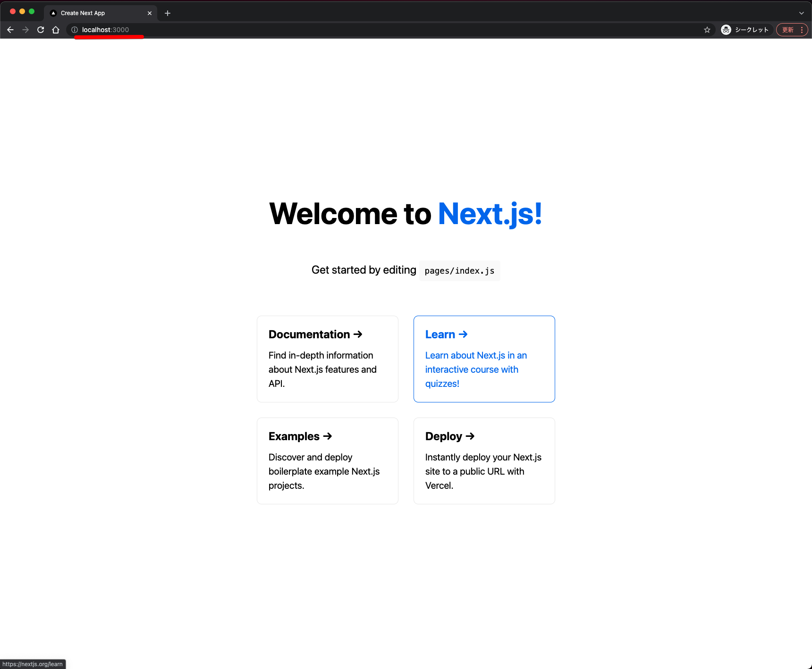Open the Documentation card

pyautogui.click(x=328, y=359)
